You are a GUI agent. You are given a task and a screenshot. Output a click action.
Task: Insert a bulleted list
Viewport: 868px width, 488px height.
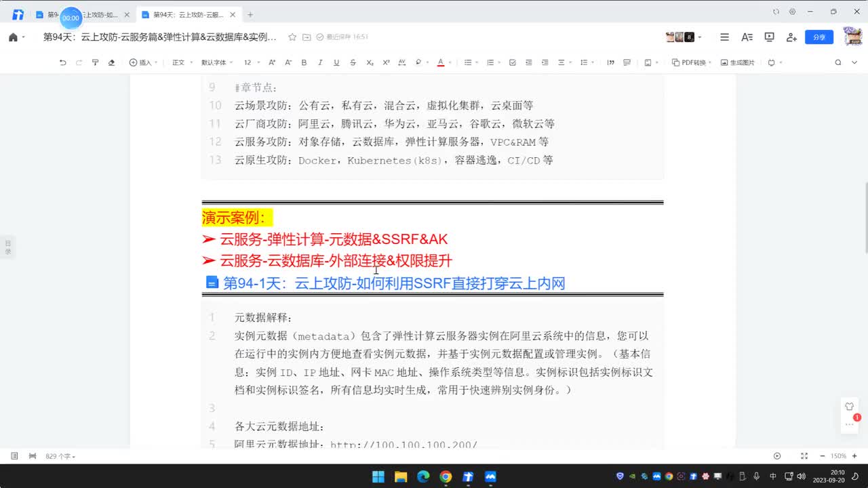pyautogui.click(x=467, y=62)
